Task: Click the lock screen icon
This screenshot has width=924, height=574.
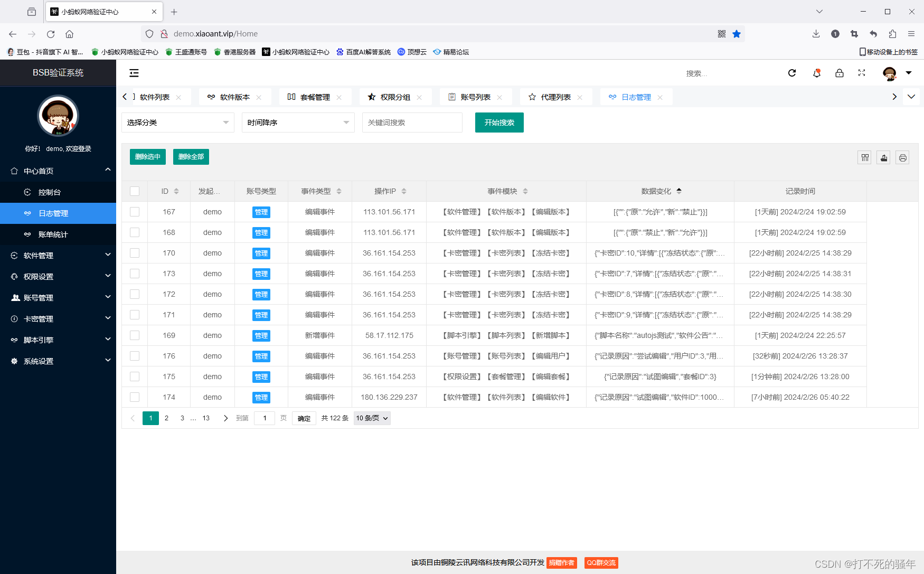Action: [840, 73]
